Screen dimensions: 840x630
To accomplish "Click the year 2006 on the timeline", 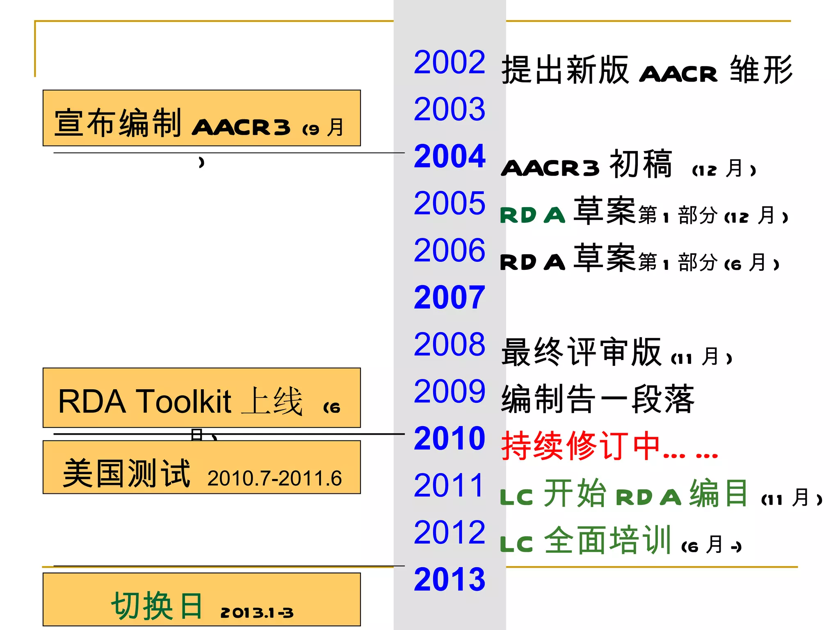I will (x=450, y=250).
